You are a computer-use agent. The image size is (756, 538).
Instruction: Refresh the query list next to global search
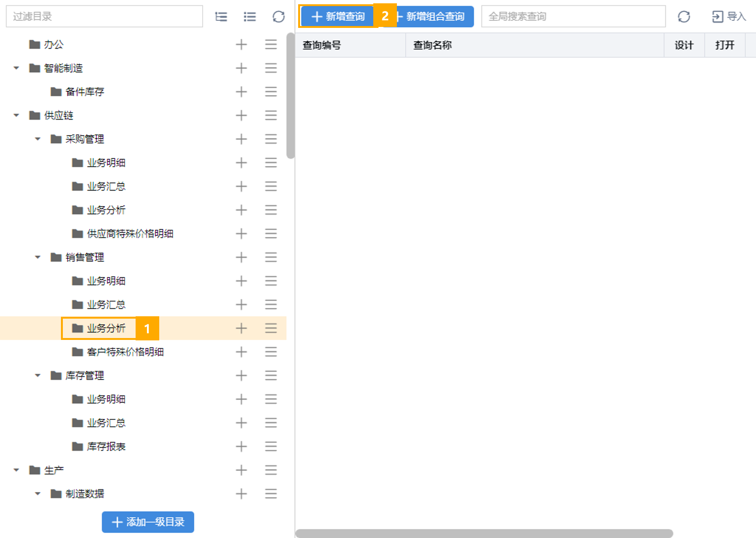(684, 17)
